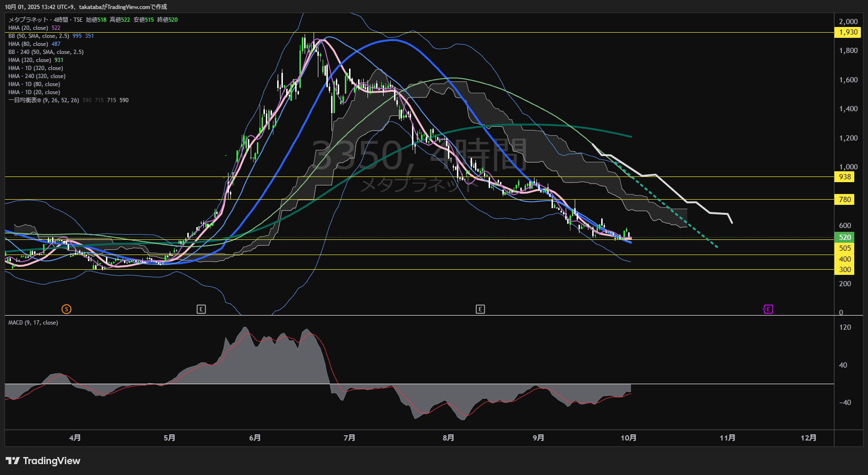The width and height of the screenshot is (868, 475).
Task: Click the TradingView logo
Action: [x=43, y=461]
